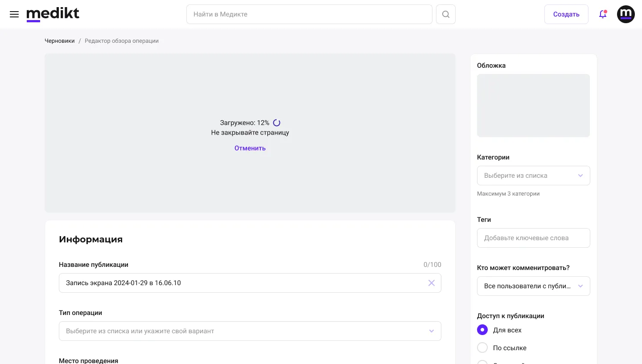Expand the 'Категории' dropdown list
642x364 pixels.
[x=534, y=176]
